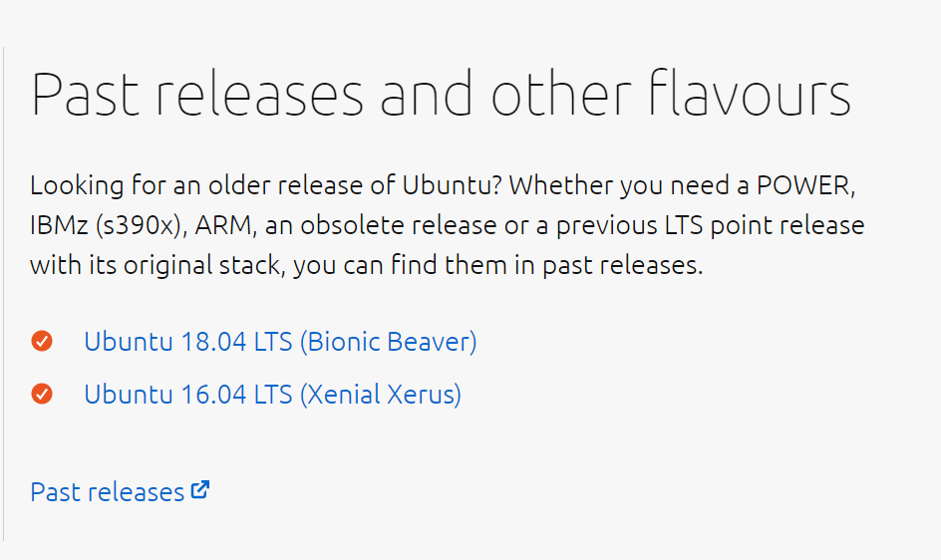Screen dimensions: 941x560
Task: Click the word "flavours" in the heading
Action: point(750,96)
